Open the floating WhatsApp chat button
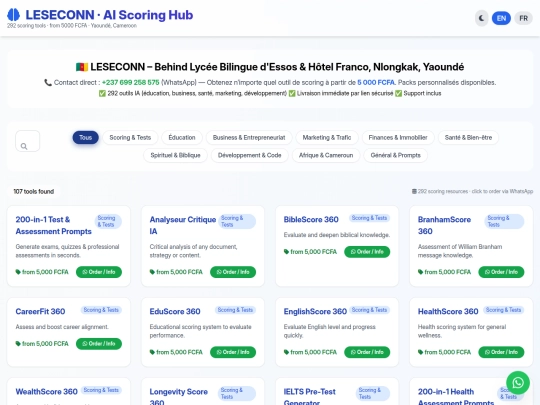 tap(518, 383)
